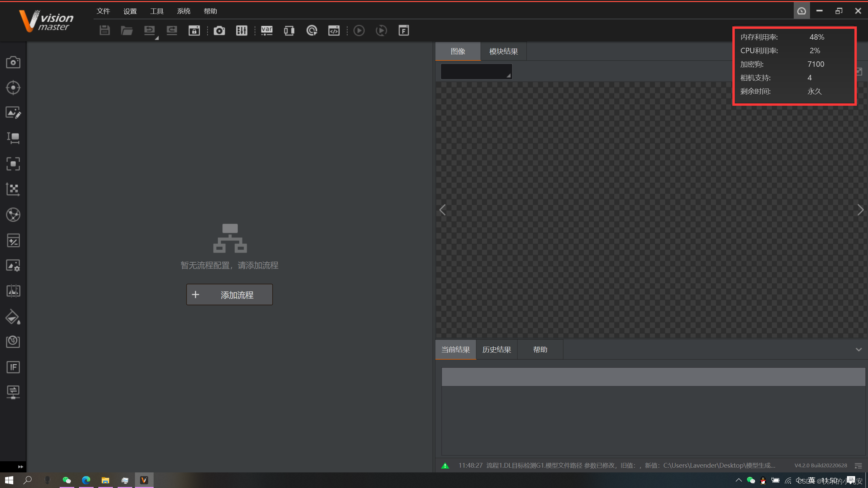Screen dimensions: 868x488
Task: Select the IF logic tool
Action: 13,367
